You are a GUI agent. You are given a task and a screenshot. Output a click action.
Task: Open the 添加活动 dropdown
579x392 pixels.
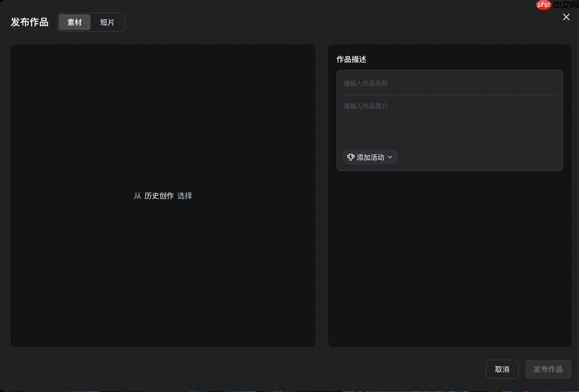[370, 157]
